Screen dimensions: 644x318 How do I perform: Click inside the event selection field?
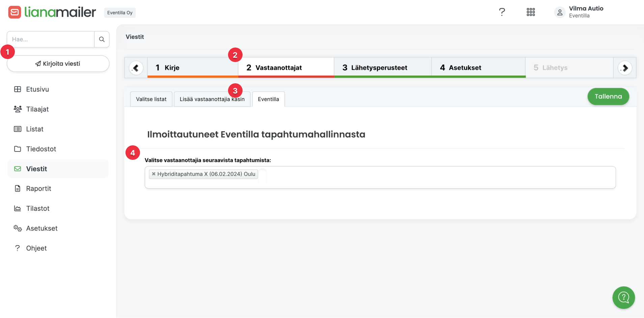(x=380, y=177)
